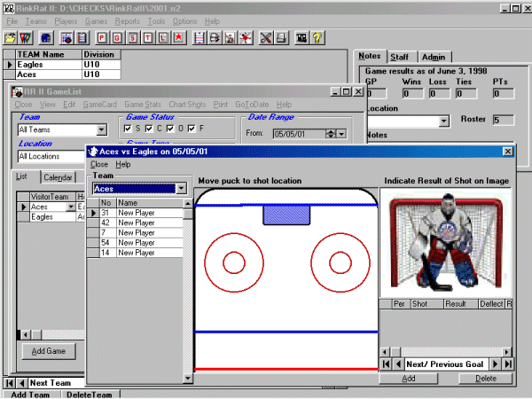This screenshot has height=399, width=532.
Task: Toggle the S game status checkbox
Action: coord(128,129)
